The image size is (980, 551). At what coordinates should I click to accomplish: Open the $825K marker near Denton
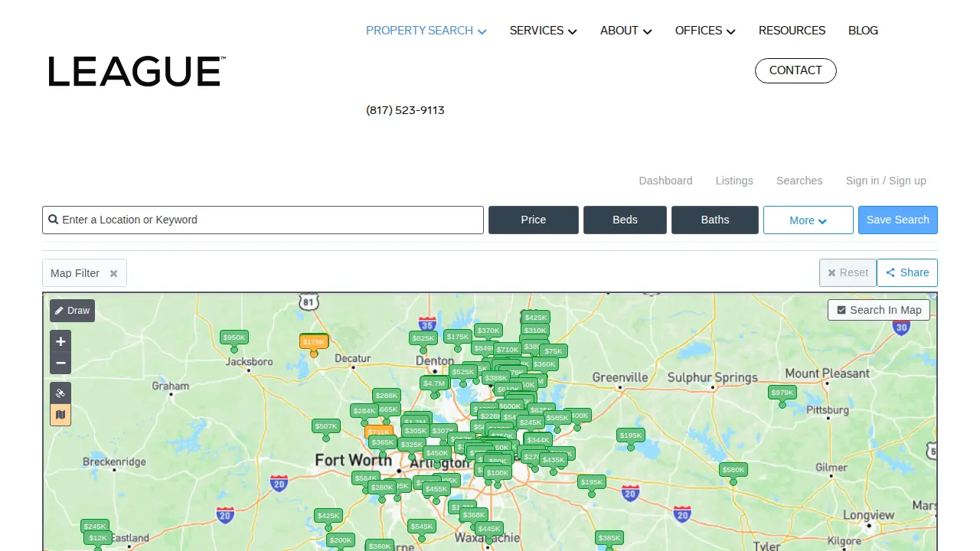[x=423, y=338]
